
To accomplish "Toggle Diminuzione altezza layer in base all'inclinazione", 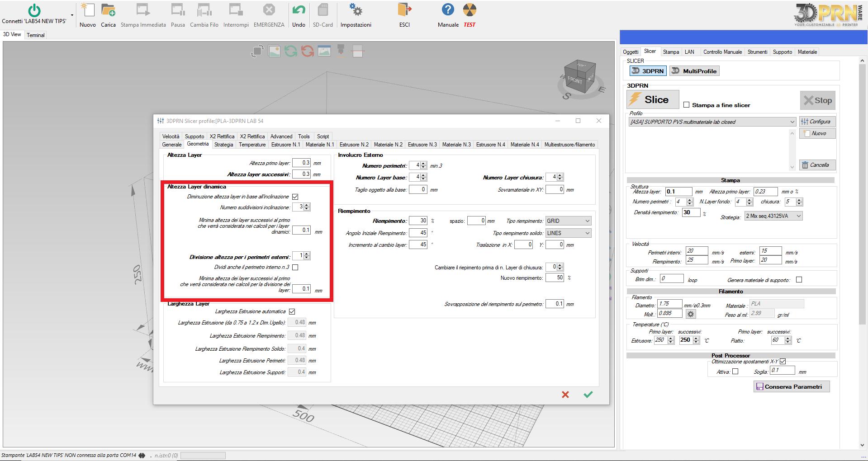I will tap(295, 197).
